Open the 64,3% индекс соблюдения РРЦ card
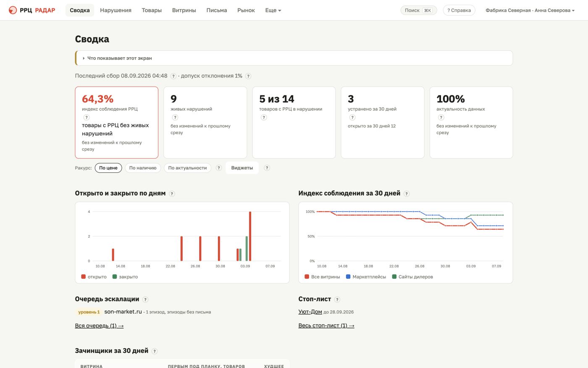Screen dimensions: 588x368 pyautogui.click(x=117, y=122)
